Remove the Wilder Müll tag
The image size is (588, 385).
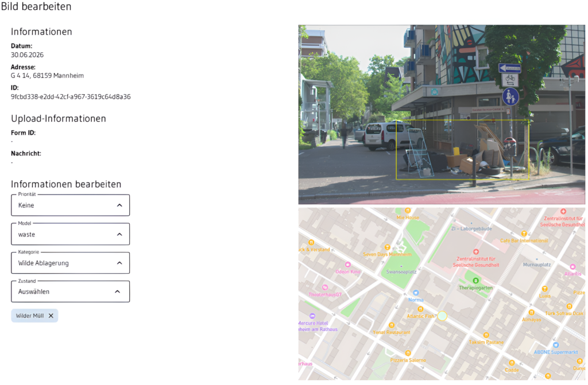click(x=51, y=316)
